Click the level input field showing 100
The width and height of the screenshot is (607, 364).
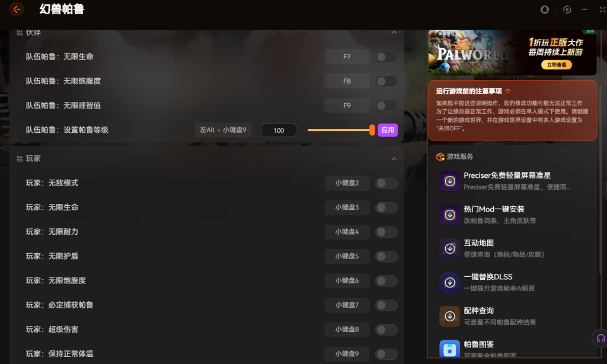click(279, 130)
